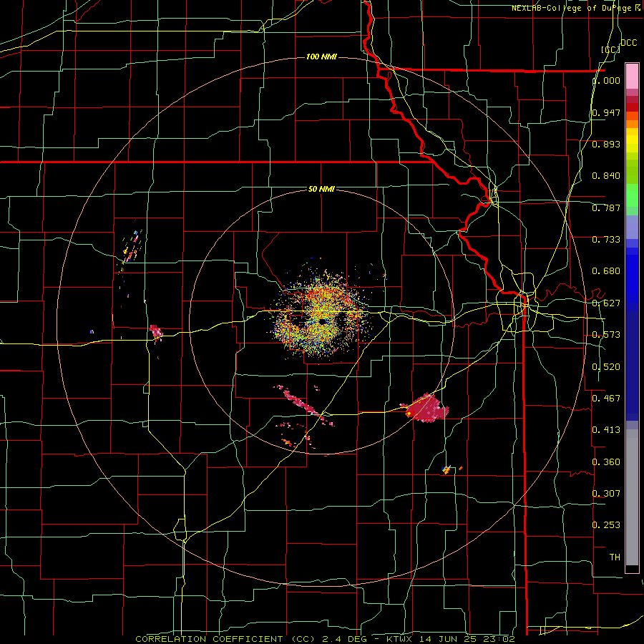Click the DCC product label above the legend
Screen dimensions: 644x644
point(628,43)
